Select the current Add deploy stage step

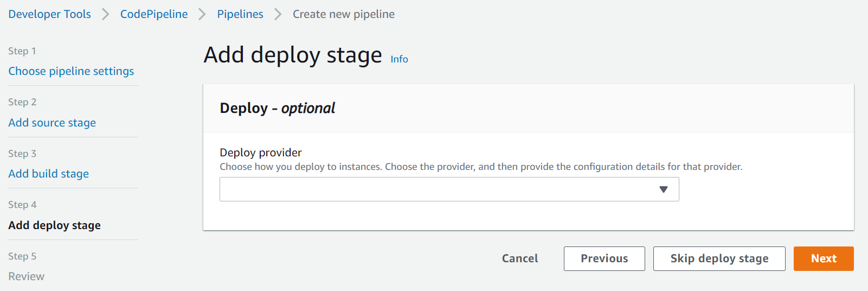click(x=55, y=225)
